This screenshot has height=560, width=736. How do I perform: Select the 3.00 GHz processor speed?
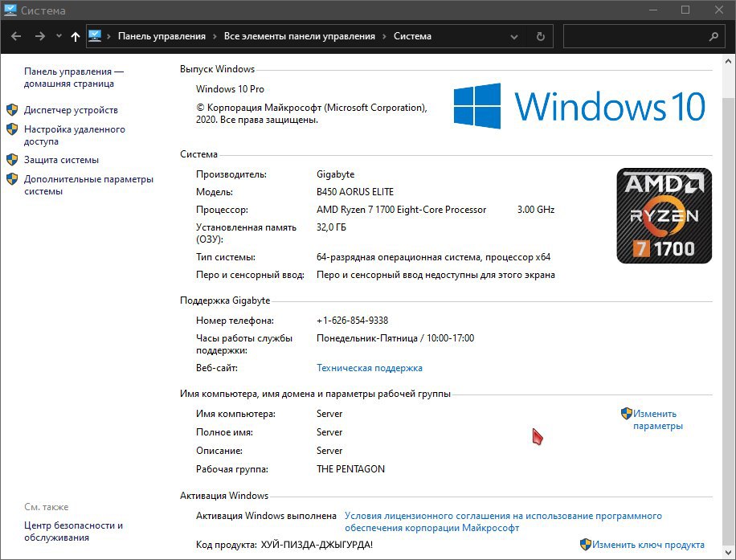coord(536,210)
